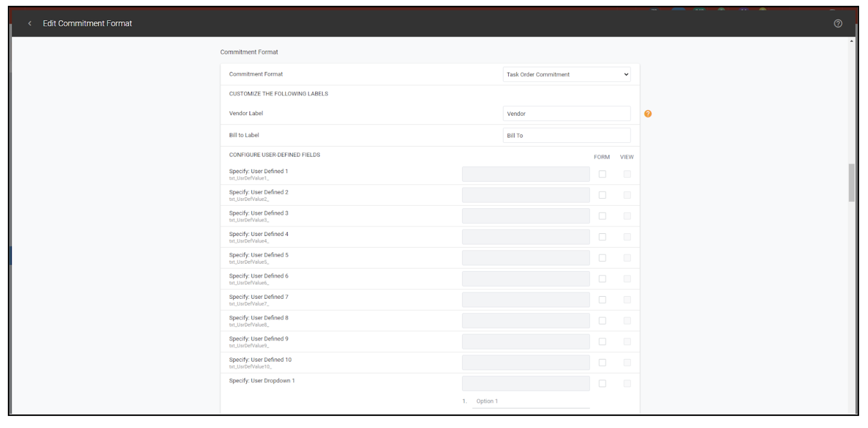868x428 pixels.
Task: Click the User Defined 7 text field
Action: click(526, 300)
